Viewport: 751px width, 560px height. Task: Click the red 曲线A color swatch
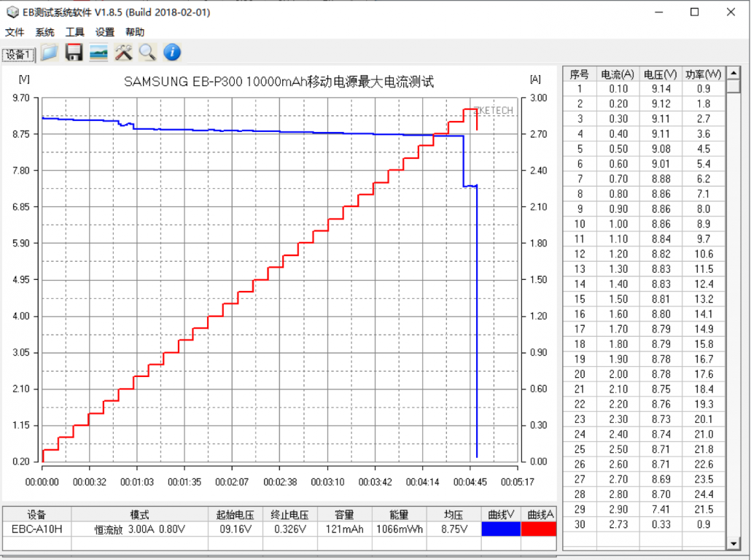click(538, 529)
